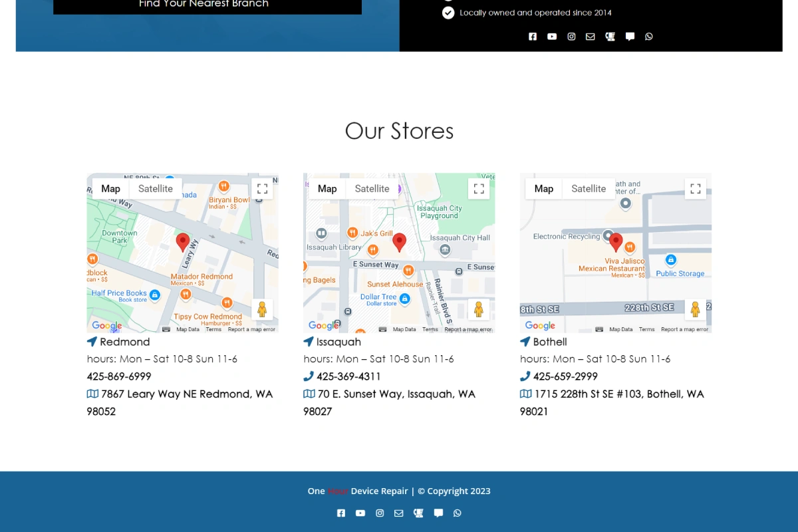Click the WhatsApp icon in the footer
The height and width of the screenshot is (532, 798).
pyautogui.click(x=457, y=513)
